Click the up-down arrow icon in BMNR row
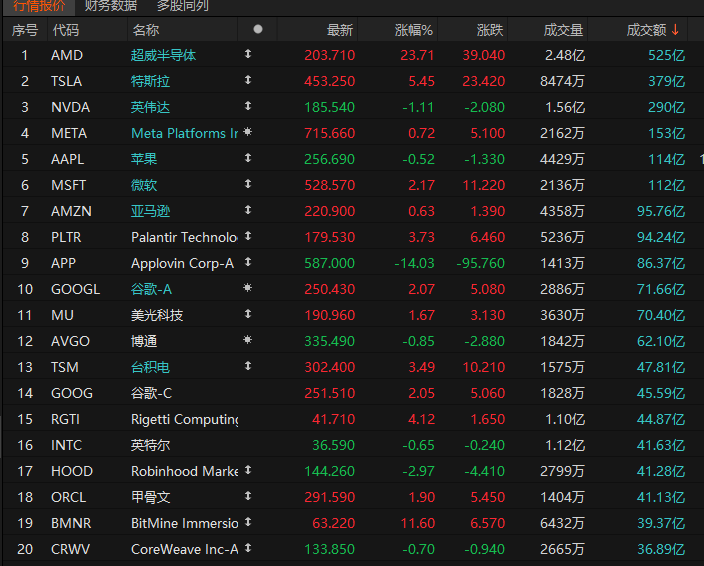This screenshot has height=566, width=704. 247,523
